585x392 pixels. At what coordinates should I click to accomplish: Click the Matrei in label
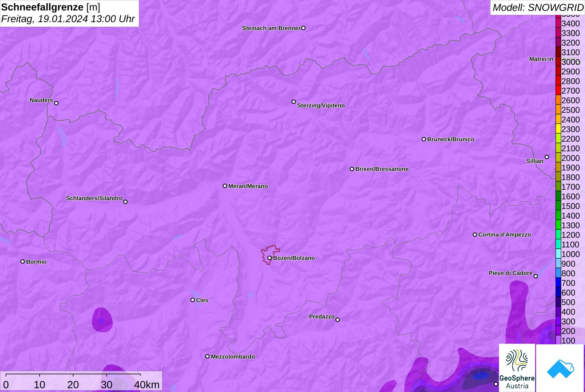click(541, 59)
